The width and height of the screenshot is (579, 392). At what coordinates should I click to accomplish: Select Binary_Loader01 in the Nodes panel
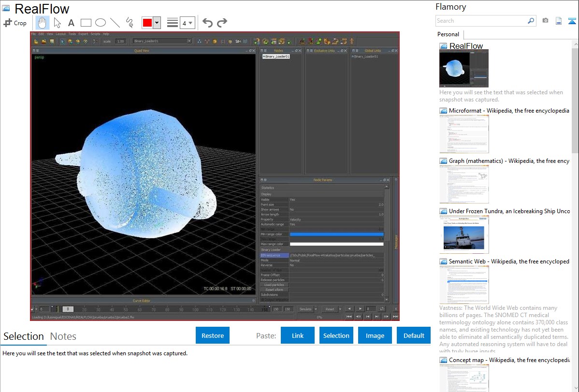tap(276, 57)
